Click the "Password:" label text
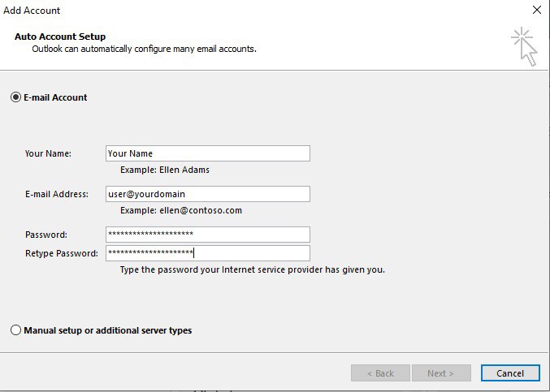This screenshot has height=392, width=550. tap(45, 235)
